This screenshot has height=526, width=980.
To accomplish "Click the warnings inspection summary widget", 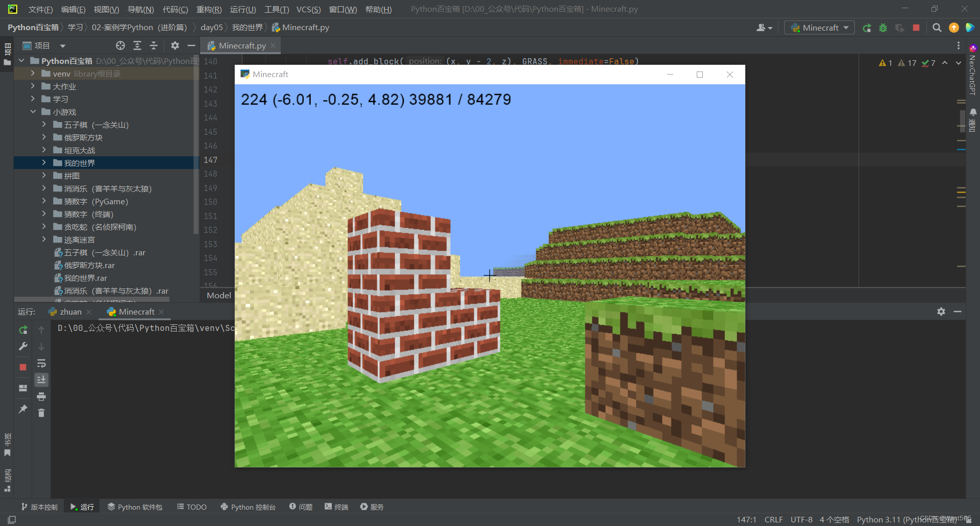I will pos(906,63).
